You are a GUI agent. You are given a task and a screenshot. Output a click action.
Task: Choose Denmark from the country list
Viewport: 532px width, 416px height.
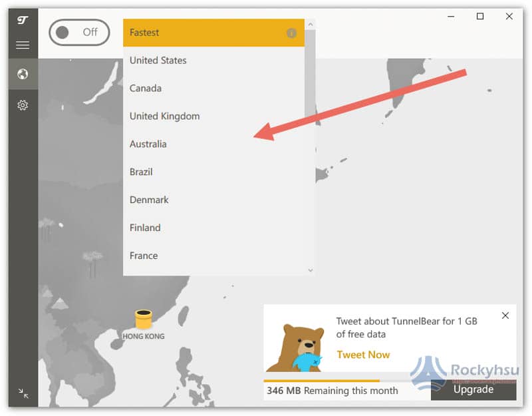[213, 200]
